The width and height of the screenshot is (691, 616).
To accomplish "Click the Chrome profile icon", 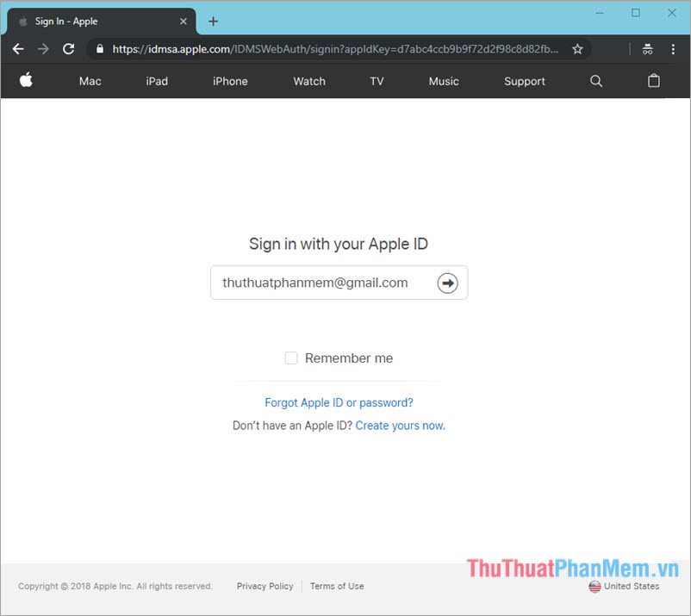I will (647, 49).
